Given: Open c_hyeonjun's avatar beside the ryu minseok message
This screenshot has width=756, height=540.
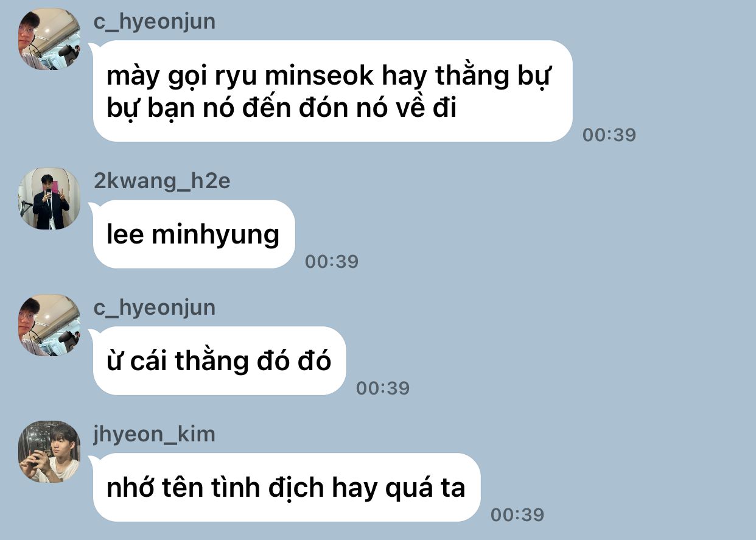Looking at the screenshot, I should coord(49,39).
